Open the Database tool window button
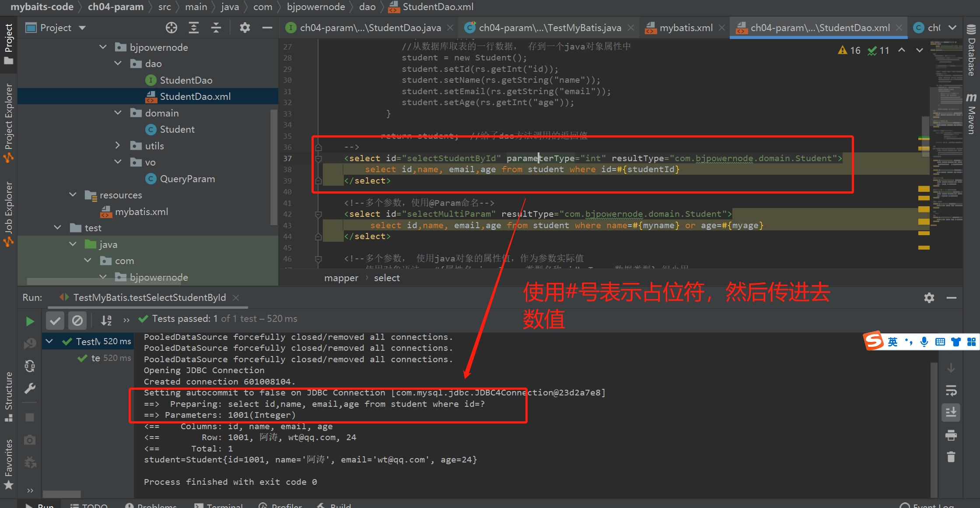The image size is (980, 508). point(971,50)
